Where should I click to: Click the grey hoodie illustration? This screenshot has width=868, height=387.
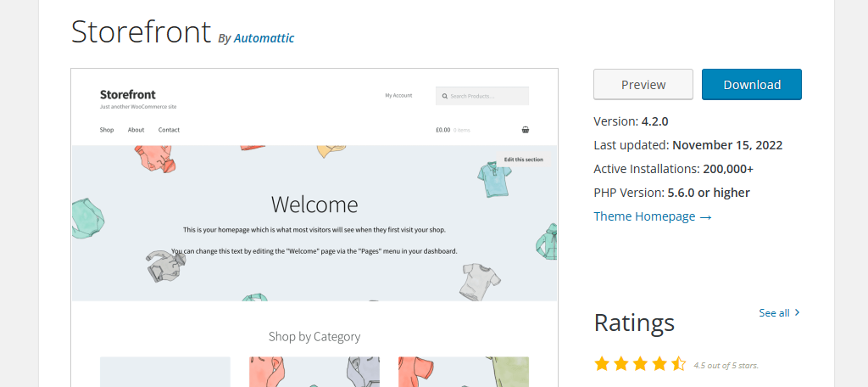pyautogui.click(x=164, y=266)
